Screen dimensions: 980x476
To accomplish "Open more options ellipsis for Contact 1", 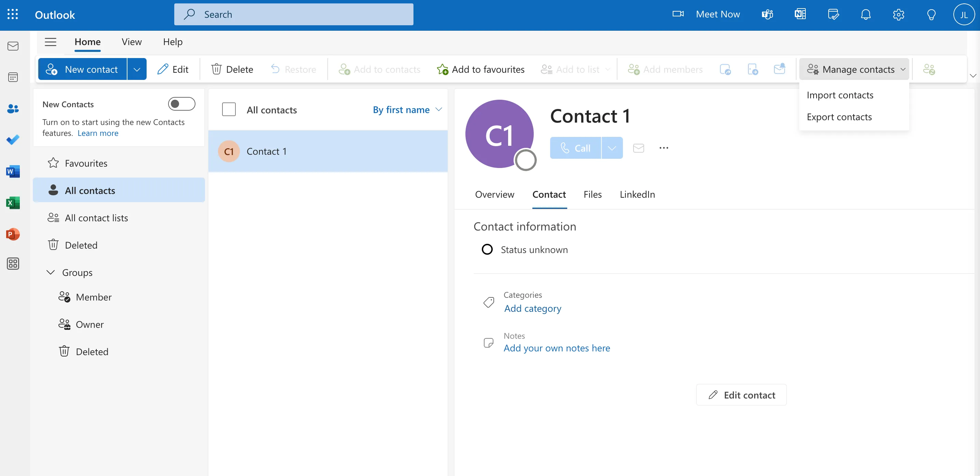I will (x=664, y=148).
